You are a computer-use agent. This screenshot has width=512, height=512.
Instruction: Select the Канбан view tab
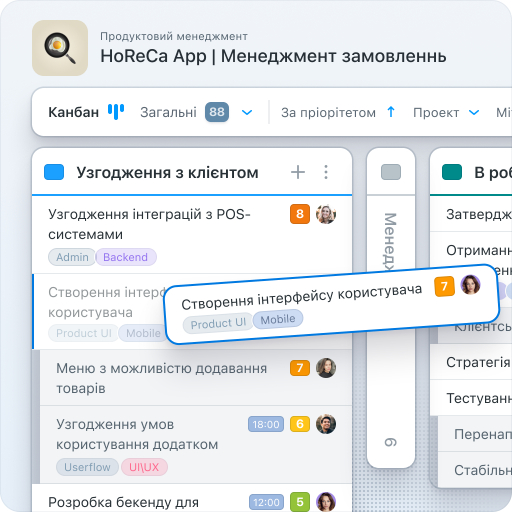[x=73, y=112]
